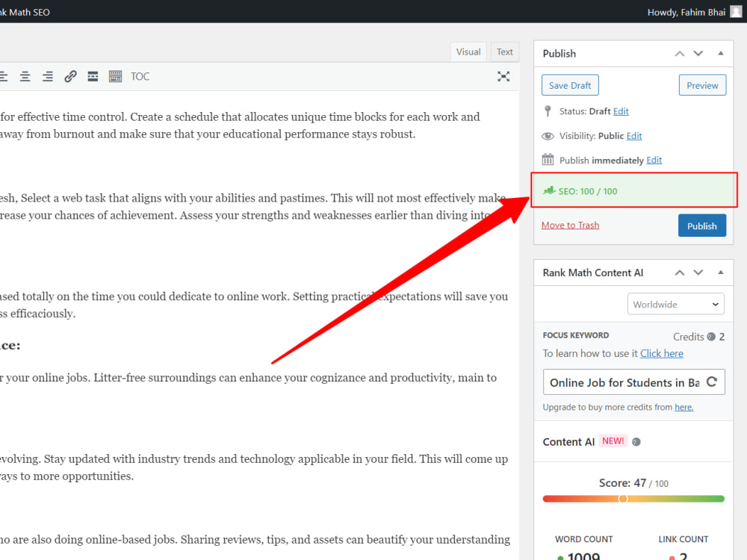Refresh focus keyword research icon
This screenshot has width=747, height=560.
point(712,382)
